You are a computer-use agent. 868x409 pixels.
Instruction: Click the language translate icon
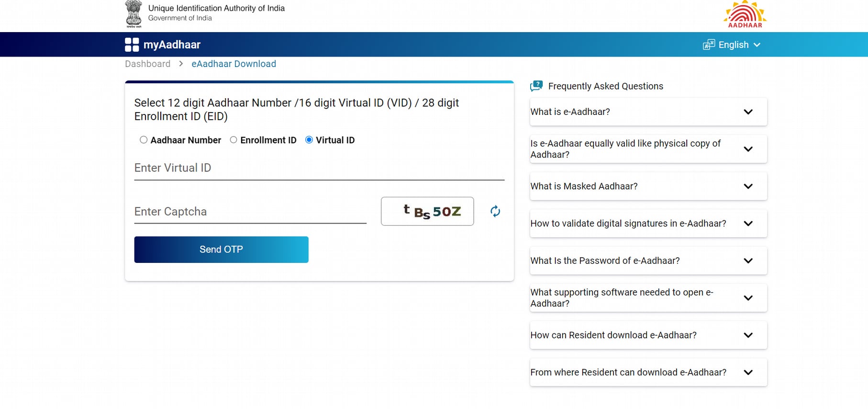point(709,45)
